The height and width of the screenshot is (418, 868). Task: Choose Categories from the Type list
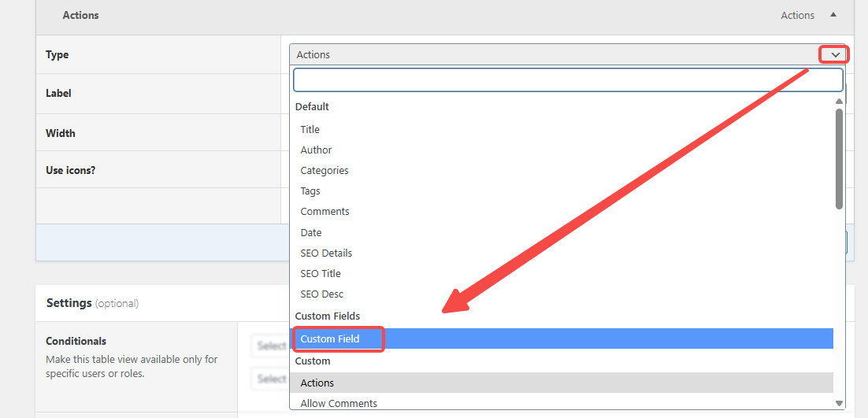[325, 170]
